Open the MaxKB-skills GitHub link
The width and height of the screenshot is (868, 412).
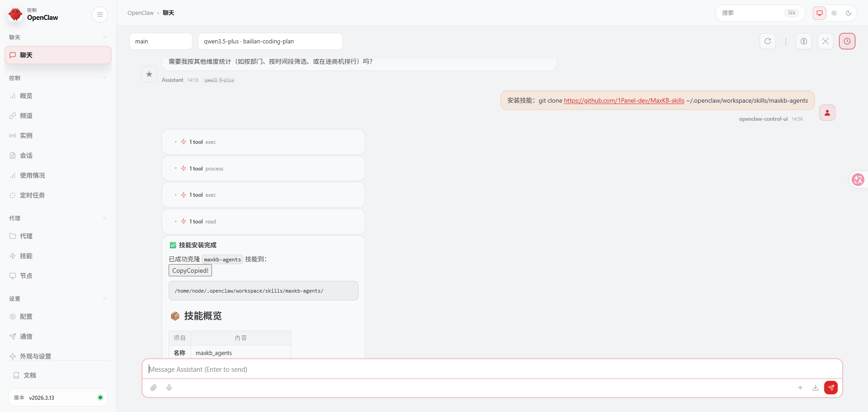pyautogui.click(x=624, y=100)
